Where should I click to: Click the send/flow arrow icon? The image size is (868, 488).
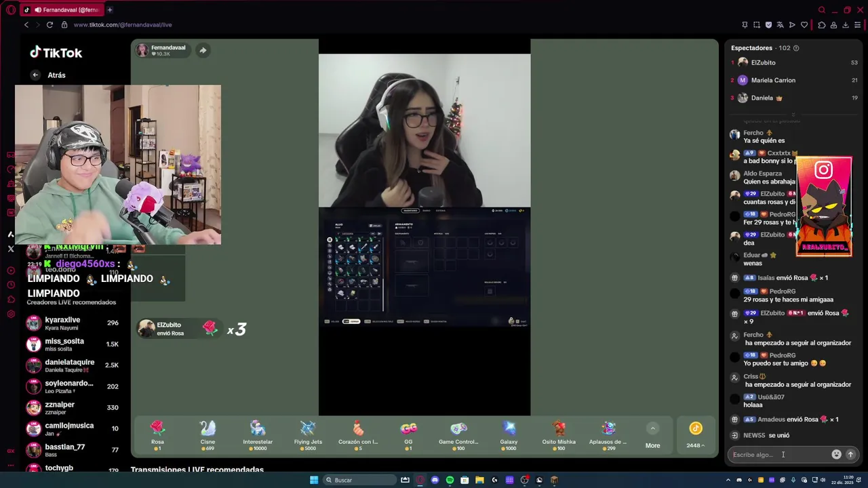click(x=792, y=25)
